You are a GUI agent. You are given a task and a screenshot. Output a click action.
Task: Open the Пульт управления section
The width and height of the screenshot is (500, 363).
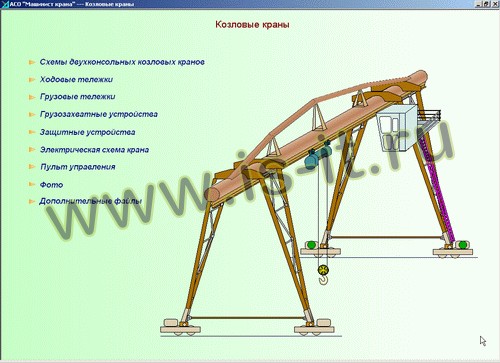click(x=78, y=167)
